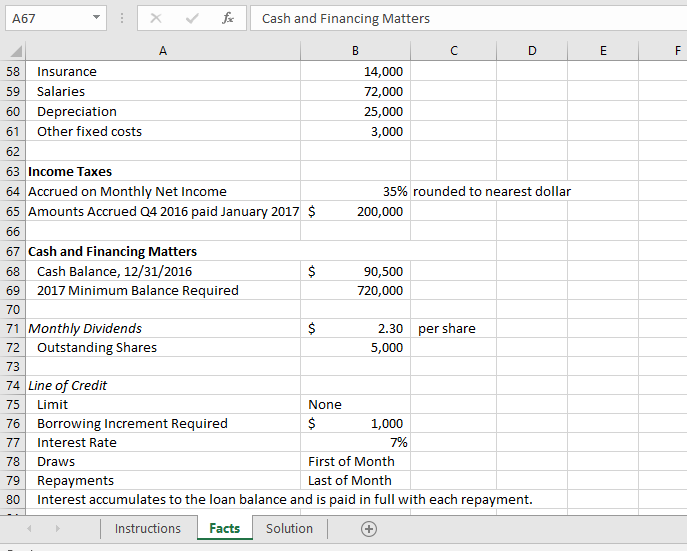Select column D header
Screen dimensions: 687x551
(x=532, y=51)
